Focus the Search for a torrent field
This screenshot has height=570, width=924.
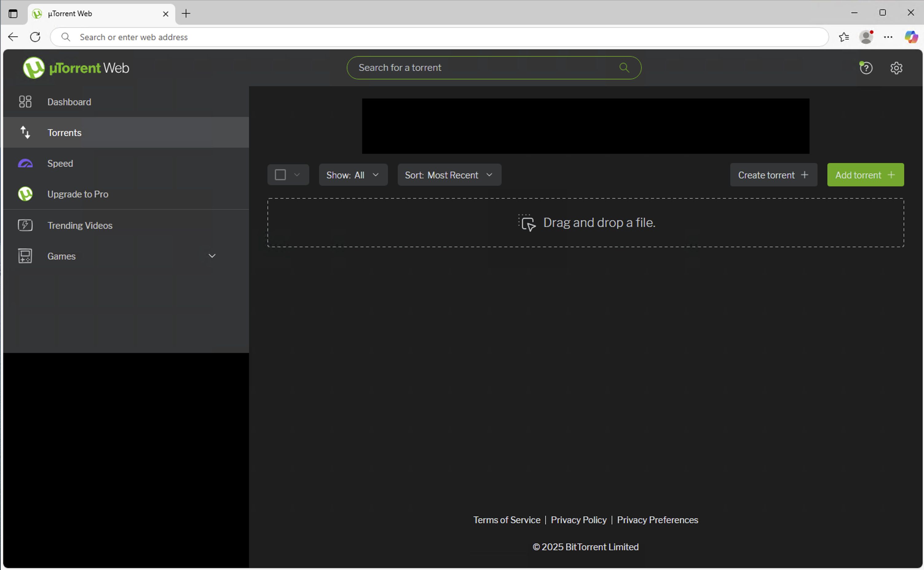494,68
